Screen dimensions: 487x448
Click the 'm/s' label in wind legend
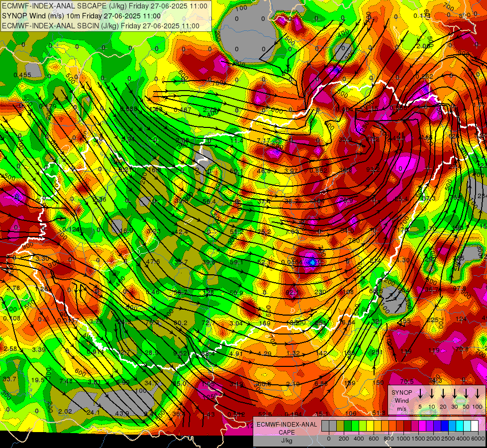(x=401, y=409)
